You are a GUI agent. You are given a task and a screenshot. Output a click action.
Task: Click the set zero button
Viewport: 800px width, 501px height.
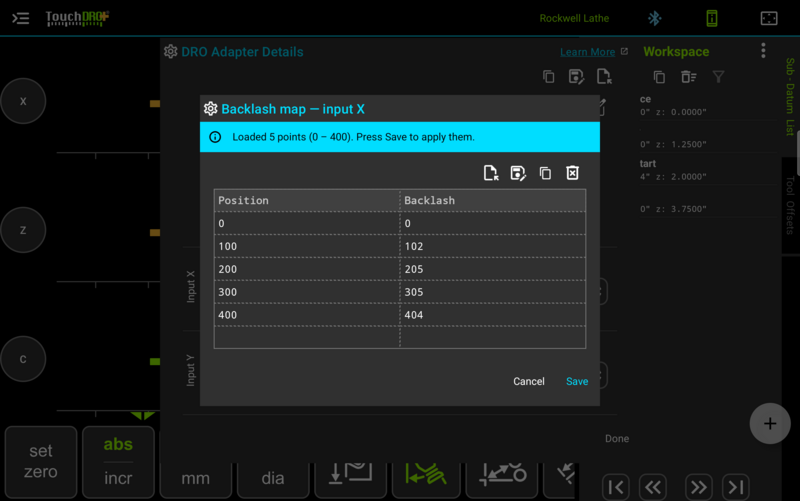point(41,462)
